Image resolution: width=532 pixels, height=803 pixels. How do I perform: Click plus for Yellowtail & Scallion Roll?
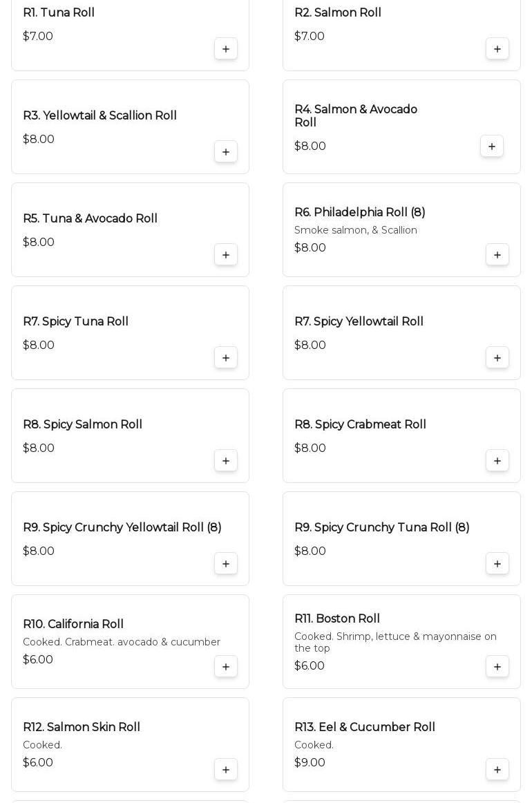click(x=226, y=152)
